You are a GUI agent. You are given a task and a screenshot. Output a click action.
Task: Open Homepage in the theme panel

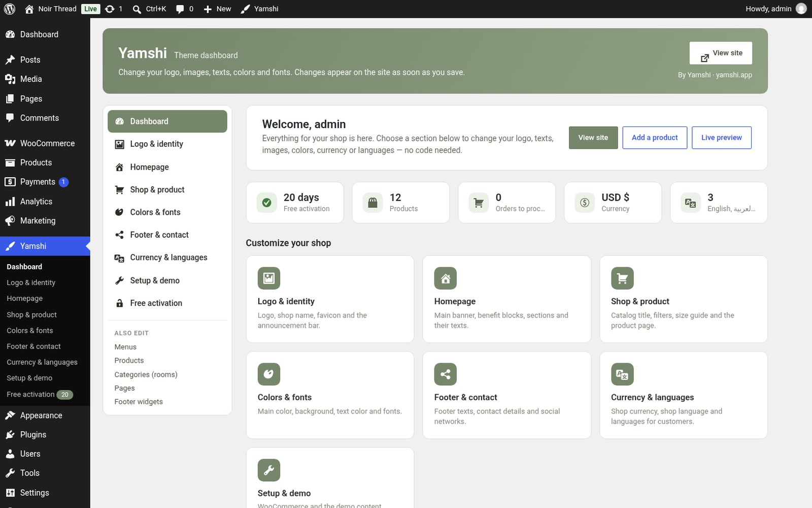[167, 167]
